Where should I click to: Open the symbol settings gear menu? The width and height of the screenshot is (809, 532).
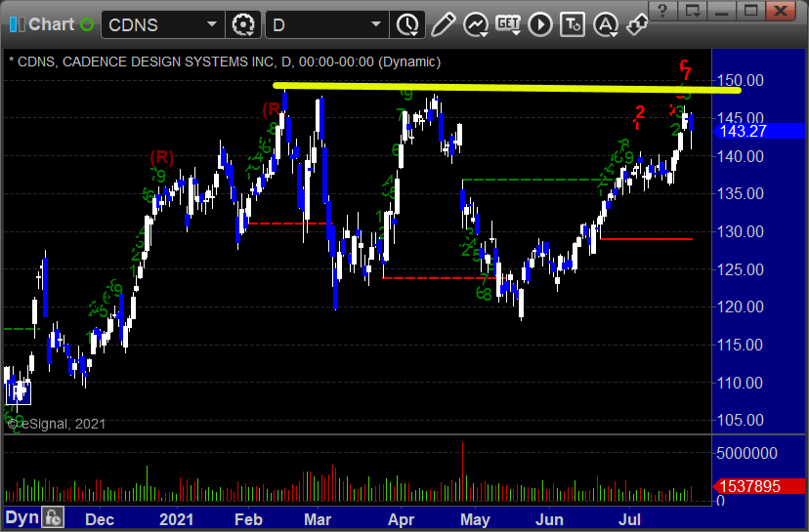243,24
